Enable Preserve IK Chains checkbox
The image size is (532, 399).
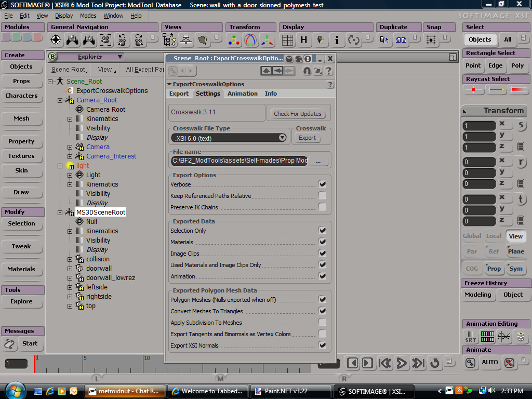(x=322, y=207)
